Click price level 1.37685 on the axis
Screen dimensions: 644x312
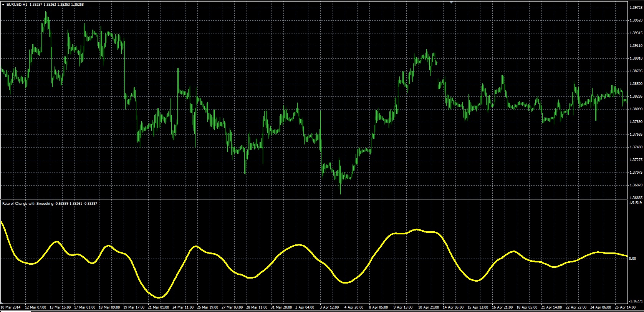636,134
